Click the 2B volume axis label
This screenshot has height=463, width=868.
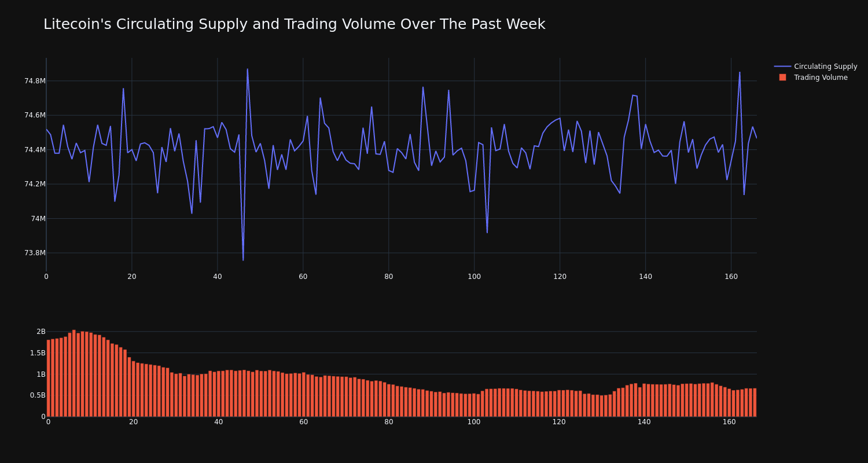tap(41, 332)
